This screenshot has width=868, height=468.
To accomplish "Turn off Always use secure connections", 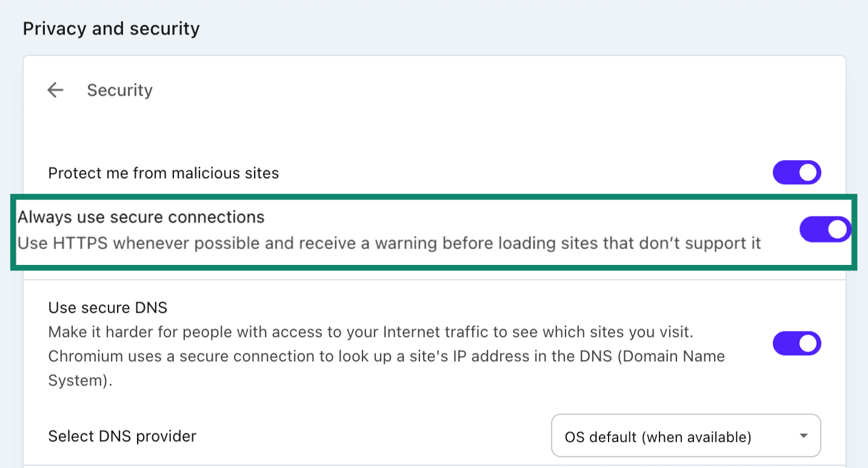I will 825,229.
